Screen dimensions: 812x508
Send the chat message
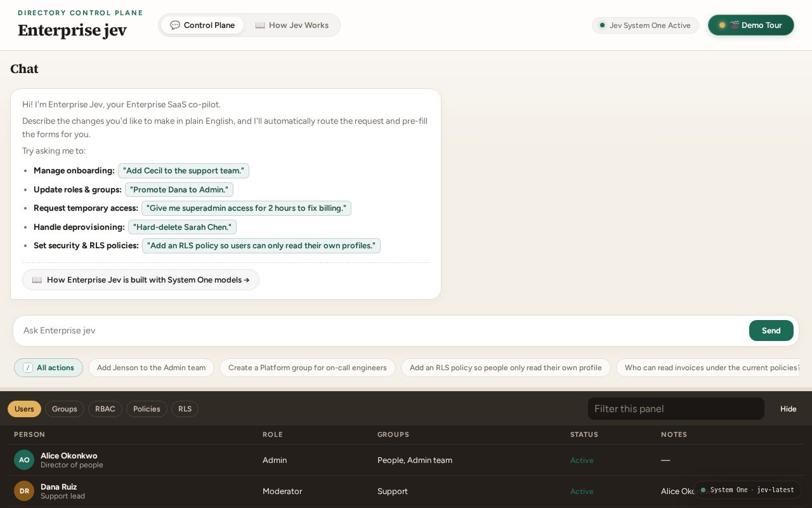pyautogui.click(x=771, y=331)
